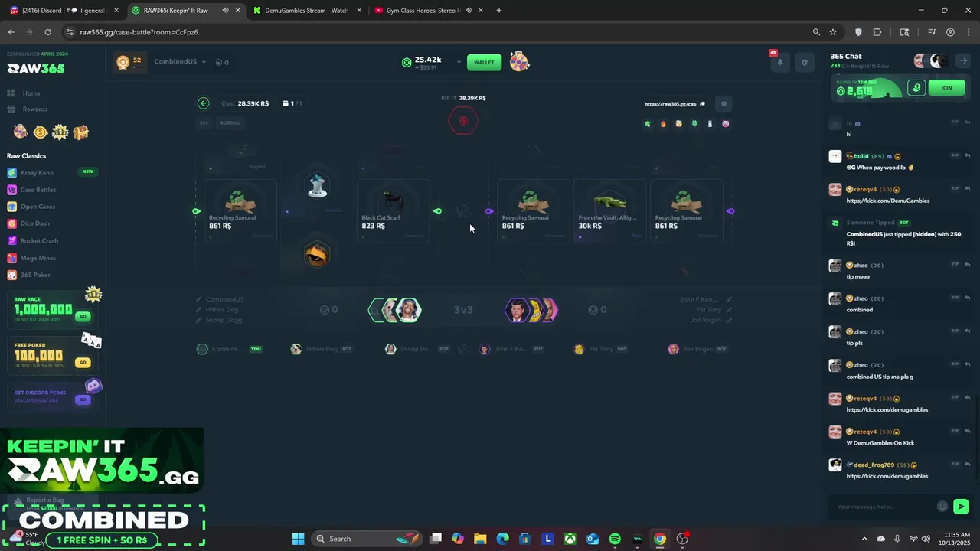Open Windows Start menu
The height and width of the screenshot is (551, 980).
pos(298,539)
